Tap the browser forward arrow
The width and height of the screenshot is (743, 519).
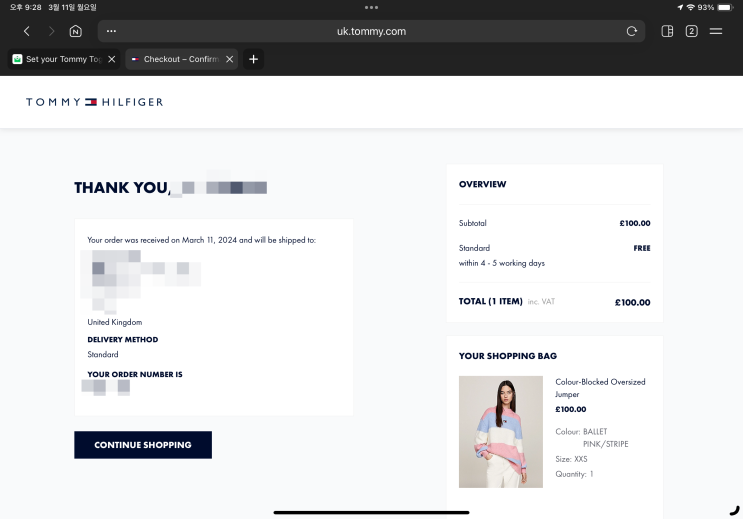coord(51,31)
